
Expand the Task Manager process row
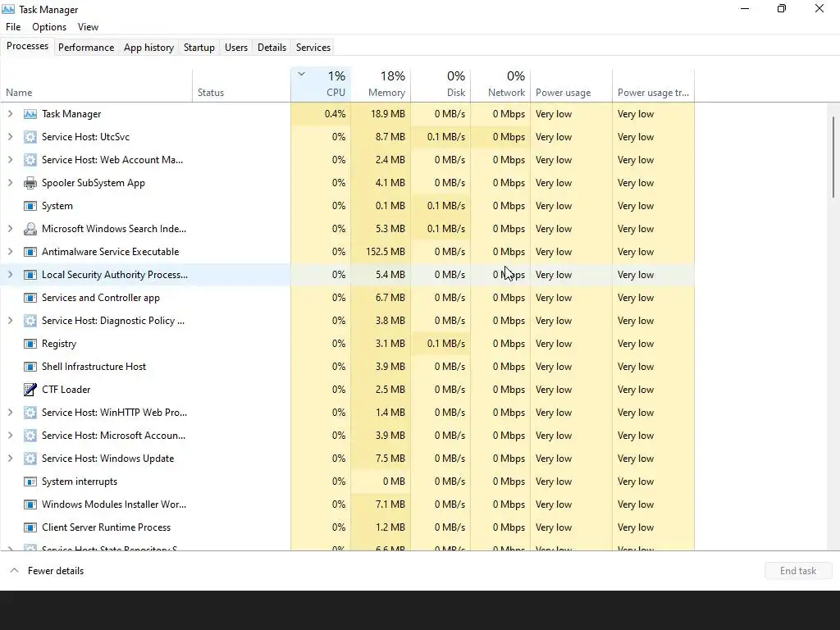(x=10, y=114)
